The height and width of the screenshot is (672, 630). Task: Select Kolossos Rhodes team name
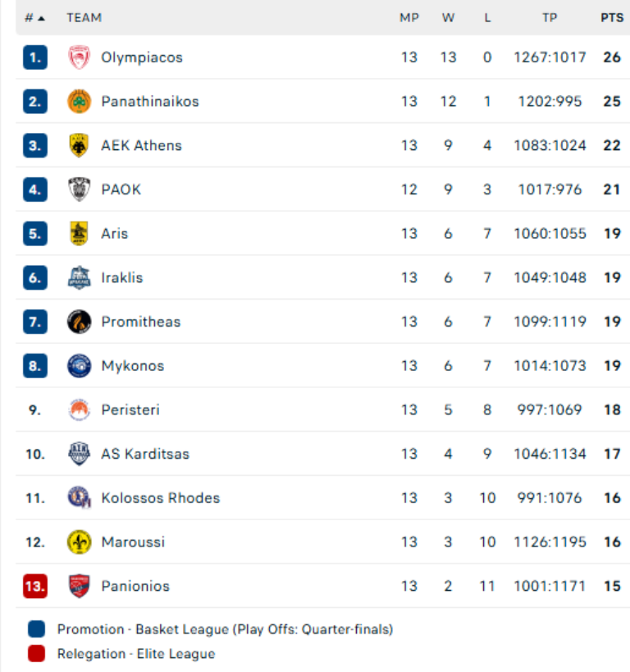[160, 498]
